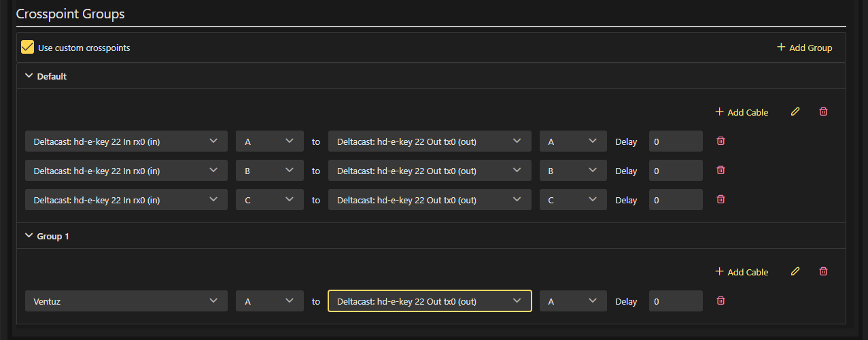Viewport: 868px width, 340px height.
Task: Open the source channel B dropdown
Action: click(269, 171)
